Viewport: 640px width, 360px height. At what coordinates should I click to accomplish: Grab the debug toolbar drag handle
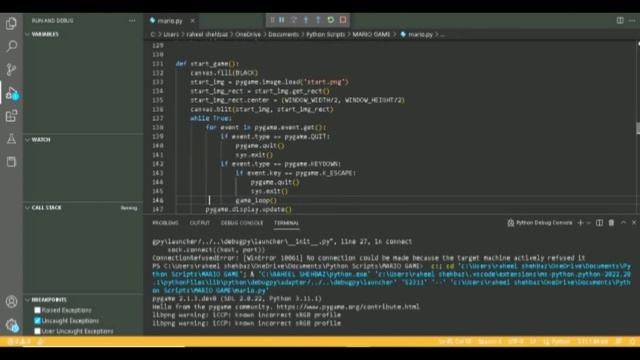click(272, 20)
